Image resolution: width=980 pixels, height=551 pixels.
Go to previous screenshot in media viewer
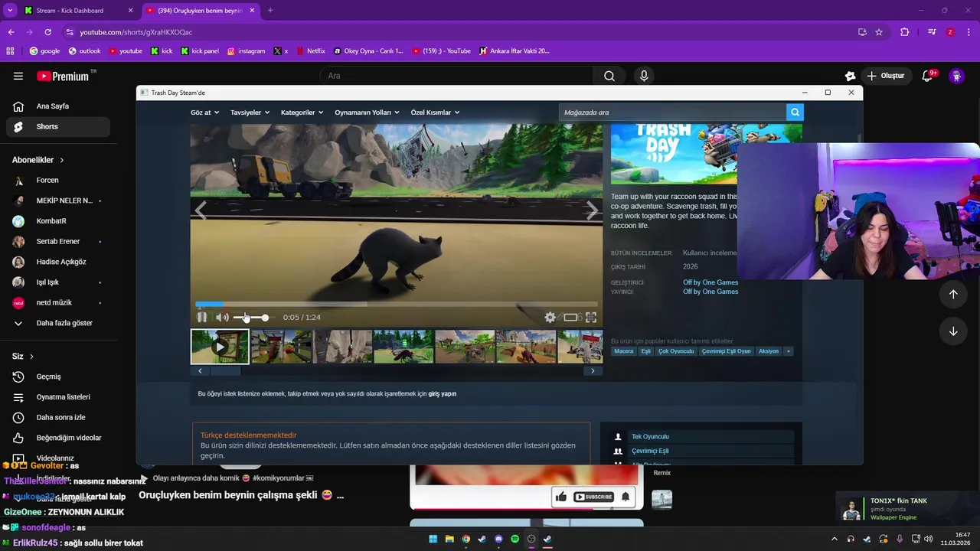tap(201, 211)
